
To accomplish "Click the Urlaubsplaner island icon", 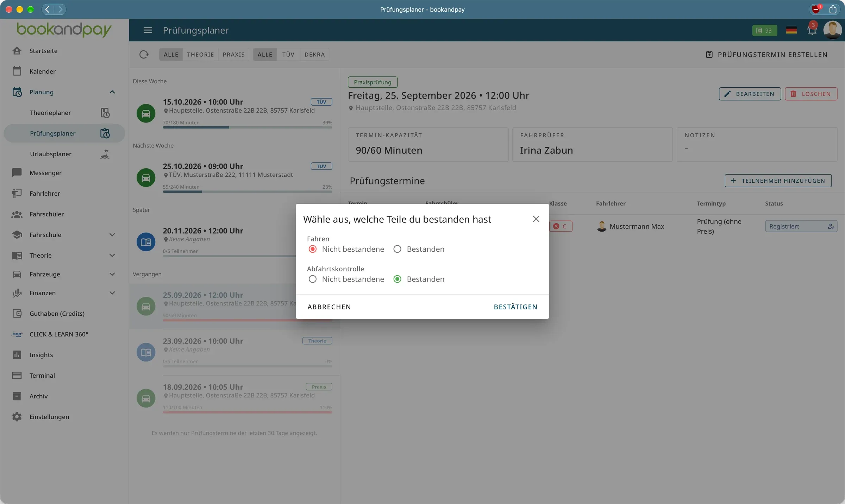I will [x=105, y=154].
